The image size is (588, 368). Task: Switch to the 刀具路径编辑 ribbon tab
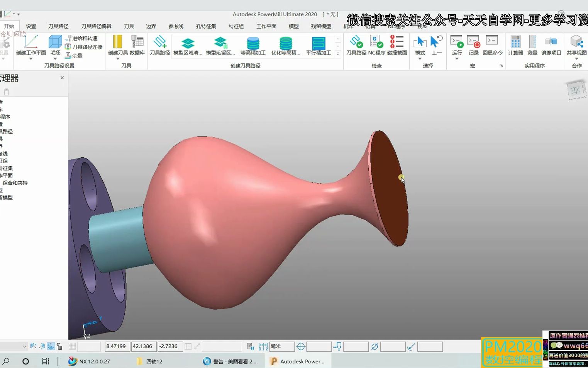point(96,26)
